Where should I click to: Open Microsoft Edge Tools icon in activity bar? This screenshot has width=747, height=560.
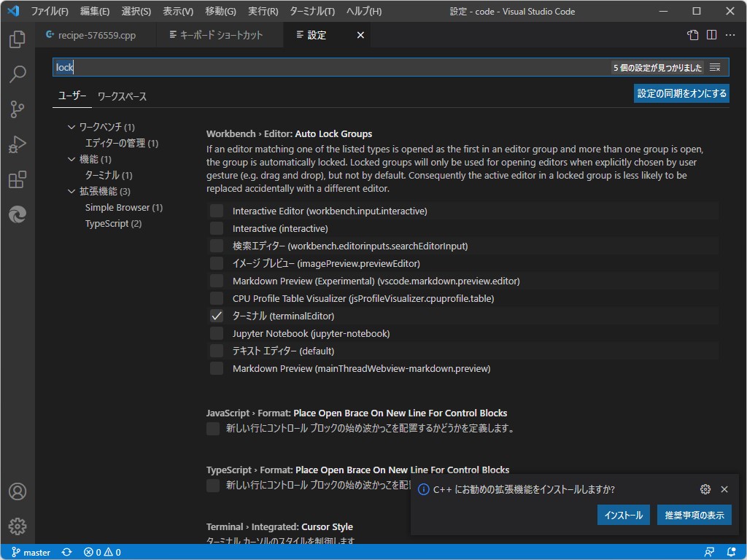pyautogui.click(x=18, y=215)
